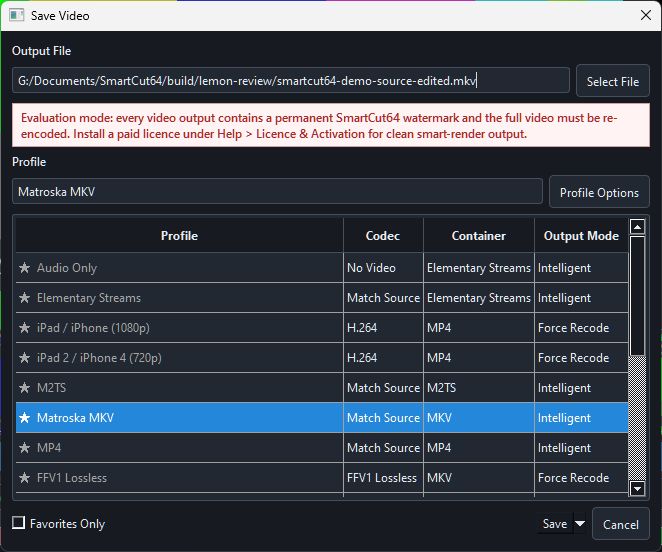Screen dimensions: 662x552
Task: Click Force Recode in iPad 2 / iPhone 4 row
Action: pyautogui.click(x=581, y=358)
